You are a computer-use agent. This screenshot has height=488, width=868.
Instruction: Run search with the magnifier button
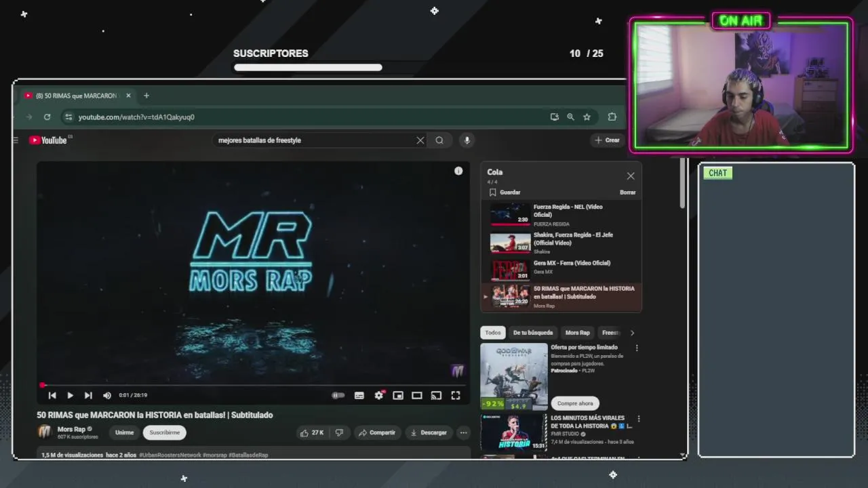[x=439, y=140]
